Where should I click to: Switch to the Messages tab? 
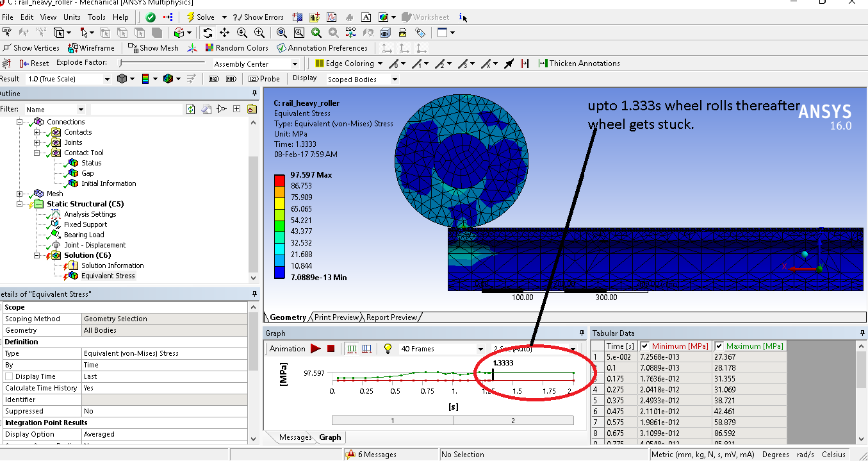pyautogui.click(x=295, y=437)
